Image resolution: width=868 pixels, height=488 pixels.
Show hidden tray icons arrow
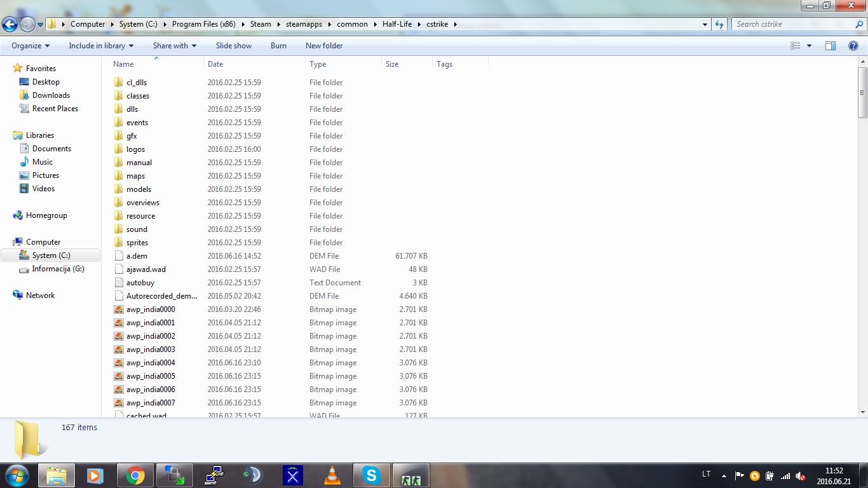coord(724,475)
